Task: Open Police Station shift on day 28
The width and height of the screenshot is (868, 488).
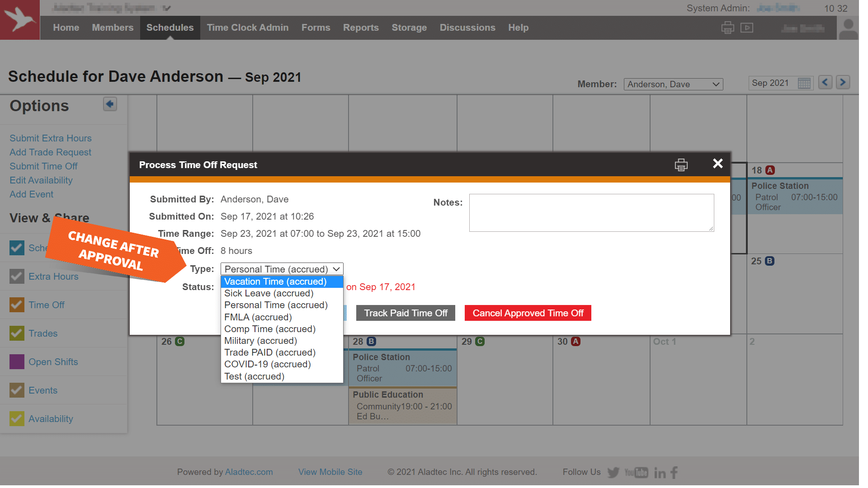Action: (x=403, y=367)
